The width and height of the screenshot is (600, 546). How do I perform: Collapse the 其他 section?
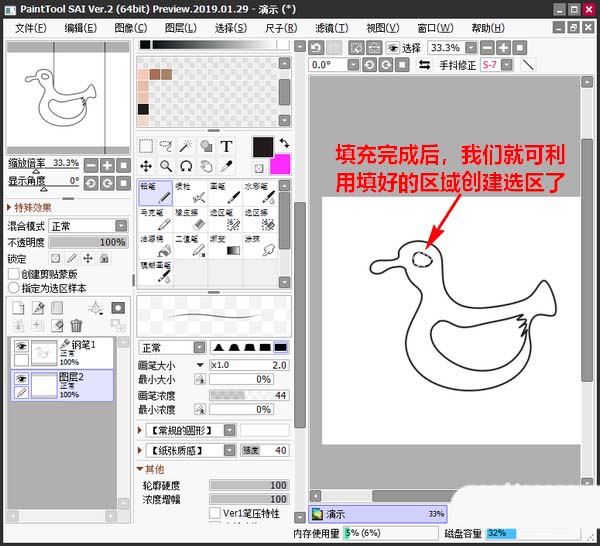click(150, 469)
